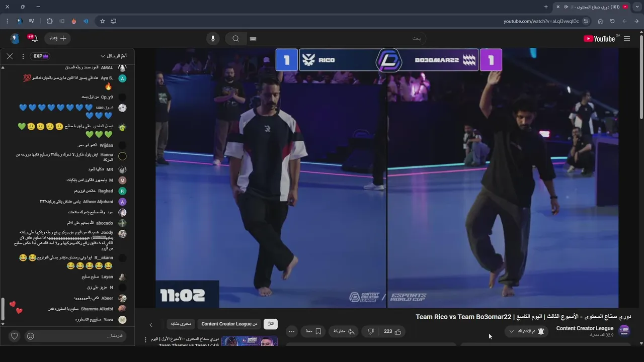
Task: Click the Joody chat message
Action: (63, 240)
